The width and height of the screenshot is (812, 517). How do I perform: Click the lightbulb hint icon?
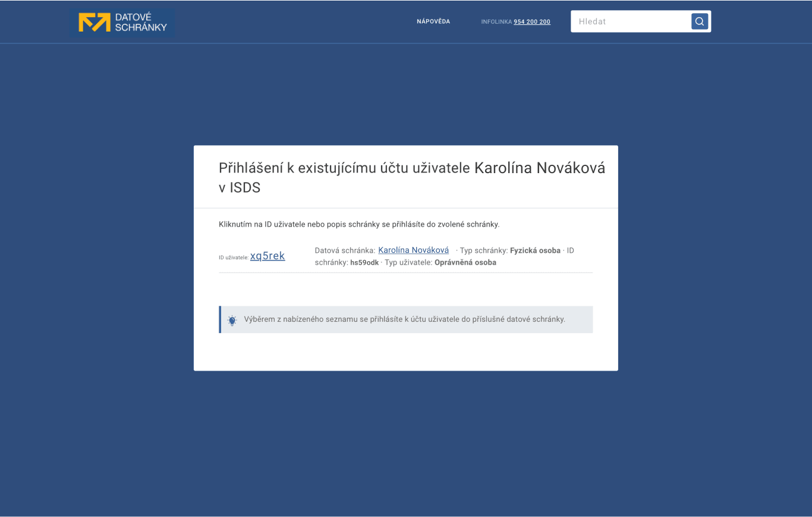click(x=232, y=320)
